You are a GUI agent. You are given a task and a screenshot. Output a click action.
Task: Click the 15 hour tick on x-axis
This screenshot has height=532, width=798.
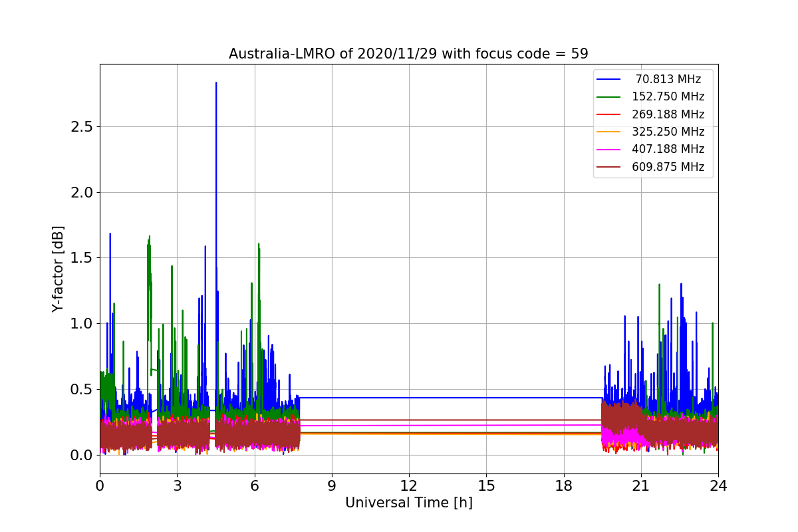tap(486, 486)
